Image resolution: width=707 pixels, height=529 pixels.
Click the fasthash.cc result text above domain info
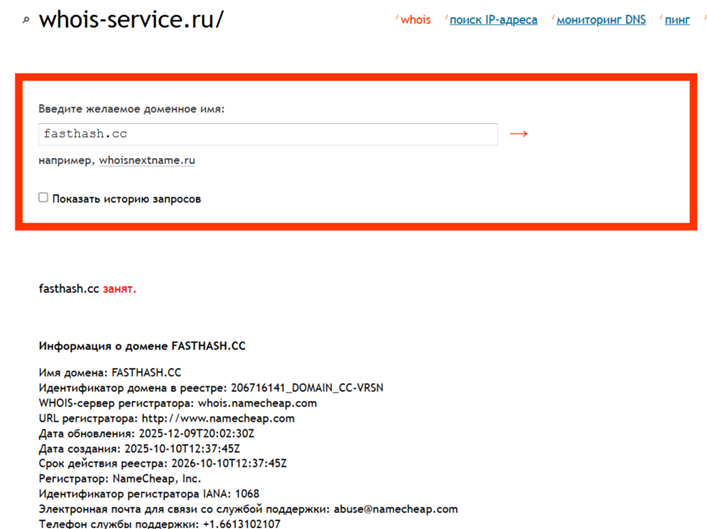click(68, 289)
